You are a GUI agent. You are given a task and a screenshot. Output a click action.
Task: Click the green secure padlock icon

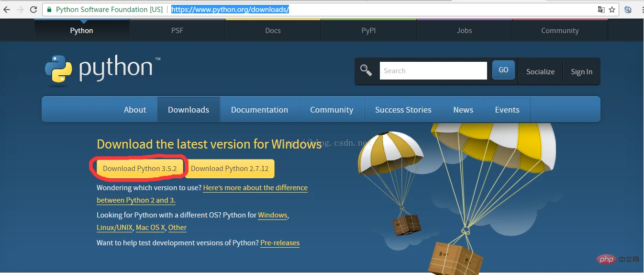pyautogui.click(x=49, y=10)
